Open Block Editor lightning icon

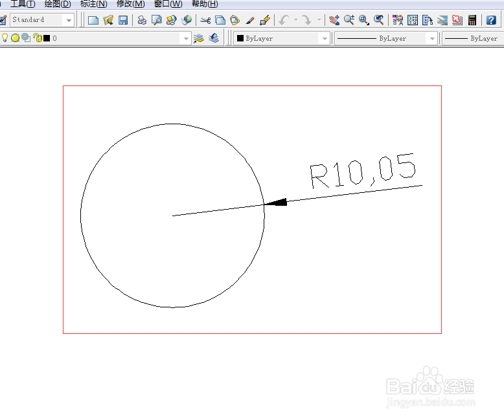point(265,20)
